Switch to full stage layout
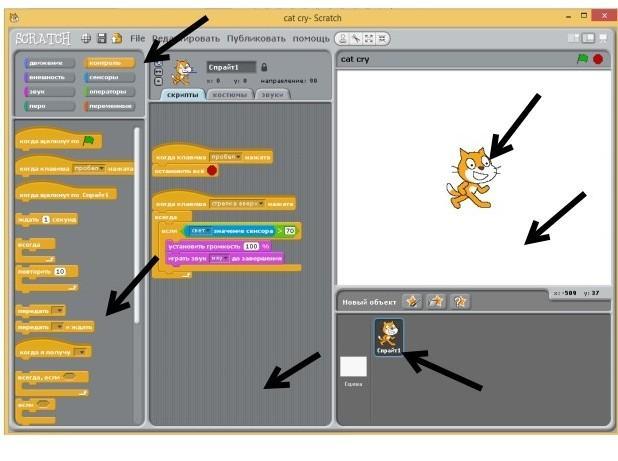This screenshot has width=618, height=461. (588, 38)
